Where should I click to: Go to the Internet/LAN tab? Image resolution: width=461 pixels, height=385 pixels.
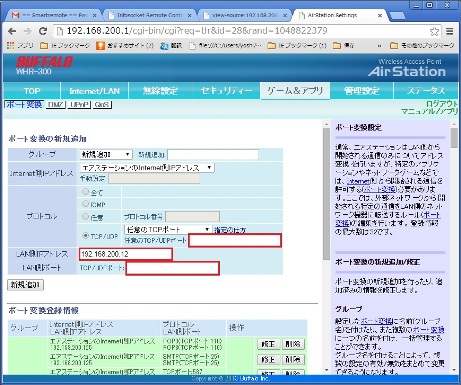point(94,91)
